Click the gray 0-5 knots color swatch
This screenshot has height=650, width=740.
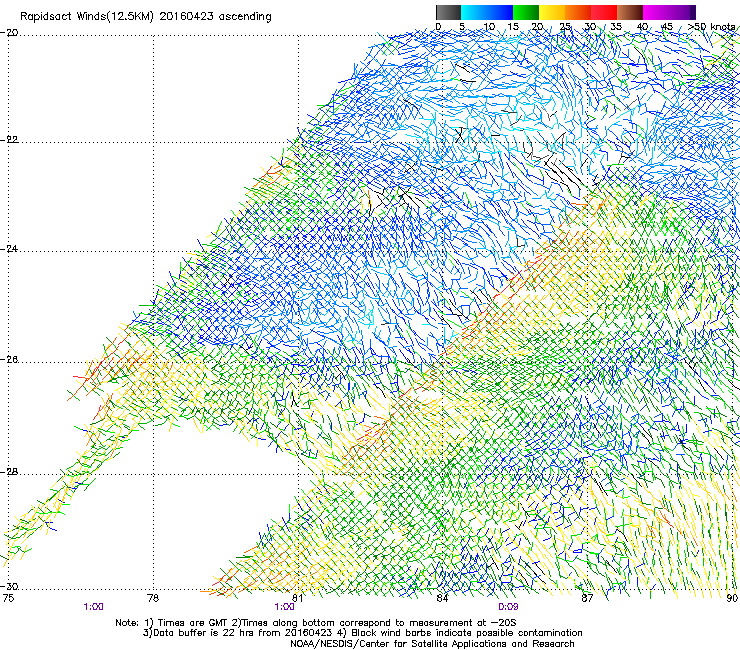pos(449,12)
